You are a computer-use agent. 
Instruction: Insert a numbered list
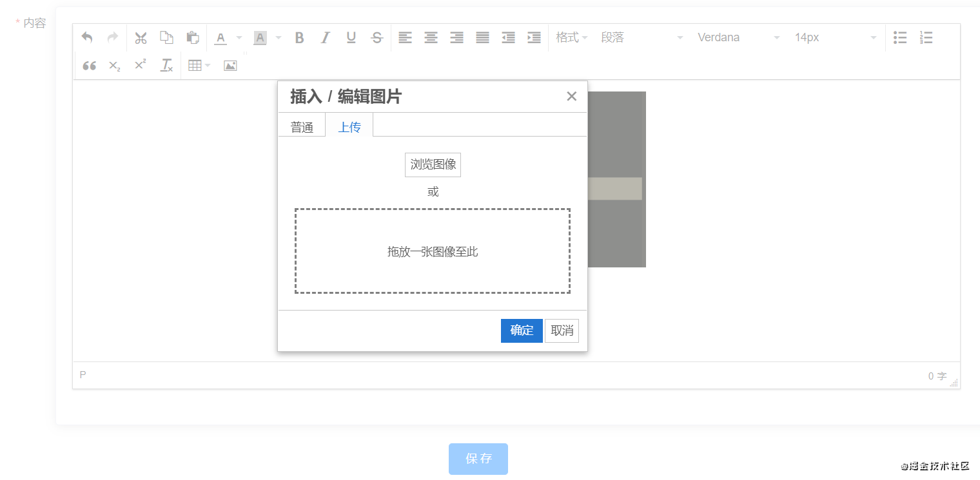(926, 37)
